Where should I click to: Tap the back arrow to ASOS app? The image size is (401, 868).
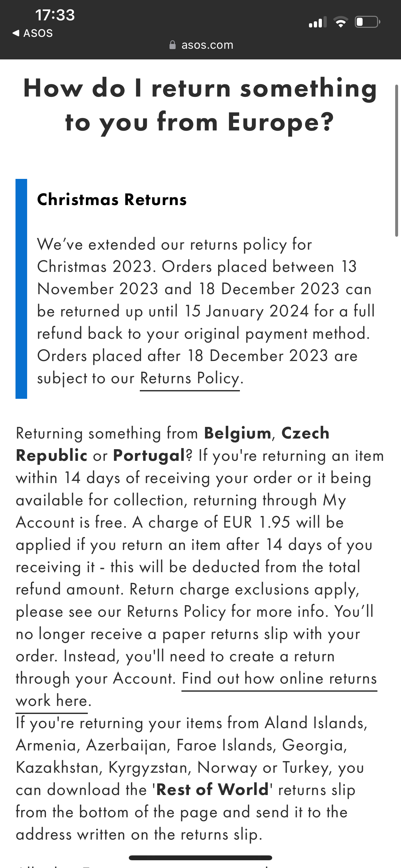pos(15,33)
